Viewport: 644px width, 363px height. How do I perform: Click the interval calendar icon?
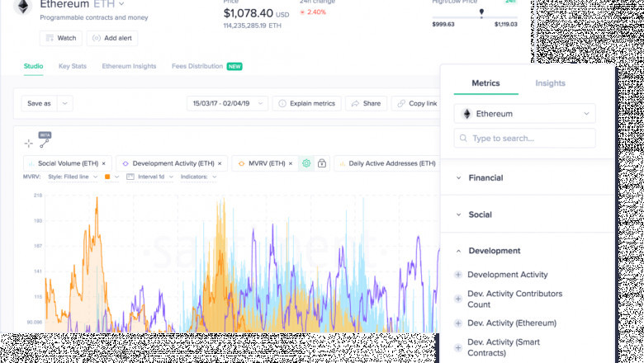130,177
